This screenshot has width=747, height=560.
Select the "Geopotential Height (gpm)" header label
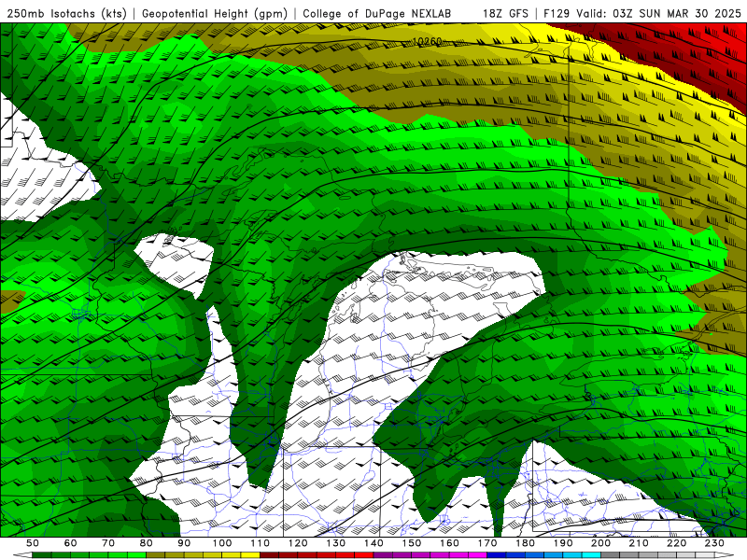tap(215, 13)
